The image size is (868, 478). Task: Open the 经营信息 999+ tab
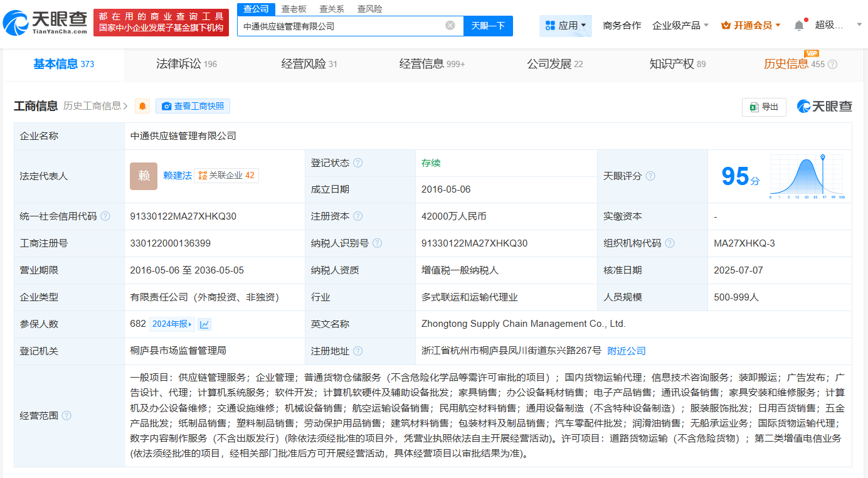[x=432, y=64]
